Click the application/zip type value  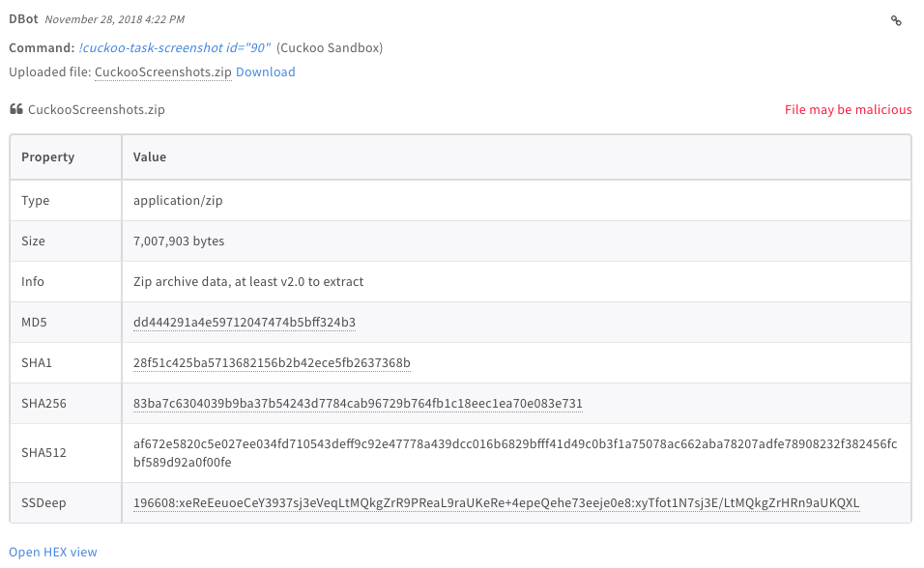[x=178, y=200]
